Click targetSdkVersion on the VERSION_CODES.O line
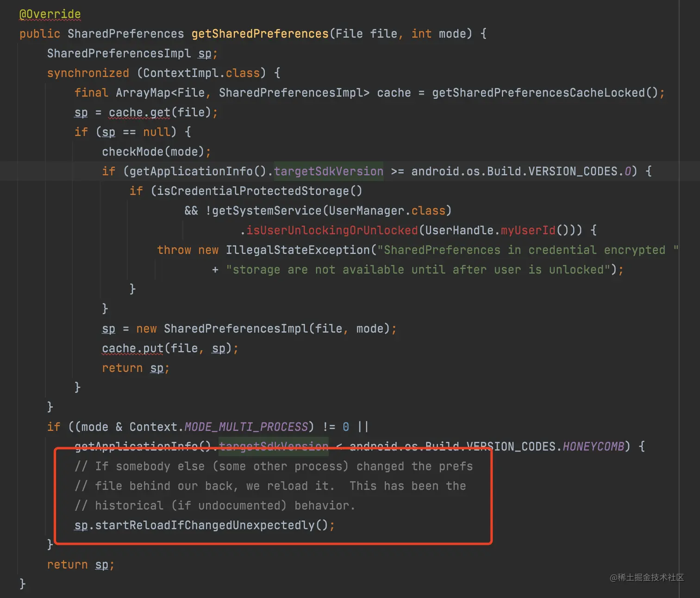This screenshot has width=700, height=598. coord(329,171)
